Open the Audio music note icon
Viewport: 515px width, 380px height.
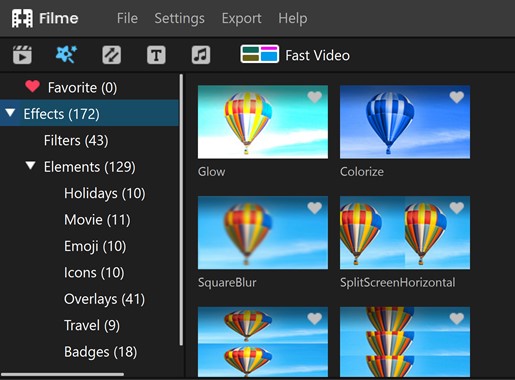[201, 55]
